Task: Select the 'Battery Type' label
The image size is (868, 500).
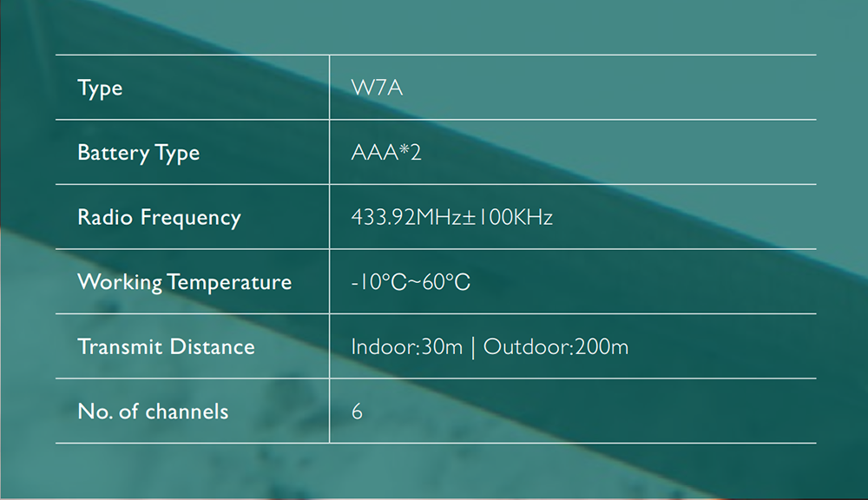Action: [x=138, y=153]
